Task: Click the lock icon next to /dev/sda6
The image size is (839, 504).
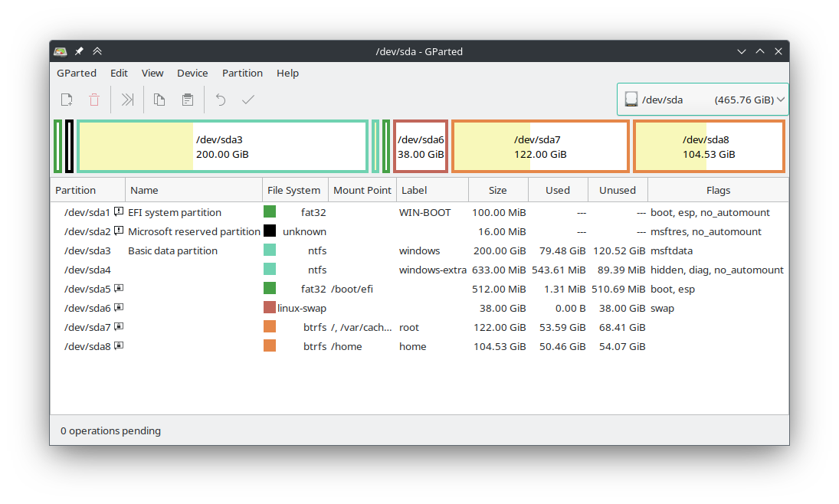Action: [x=119, y=308]
